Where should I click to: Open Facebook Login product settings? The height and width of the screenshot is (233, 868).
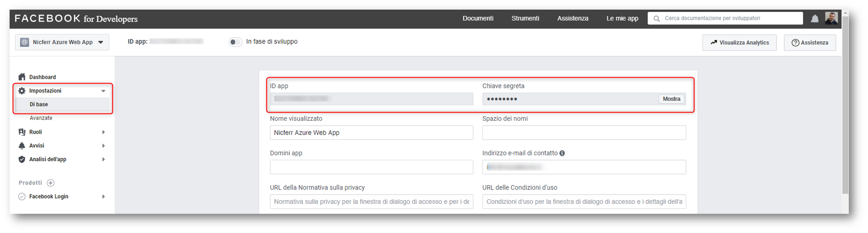coord(48,196)
